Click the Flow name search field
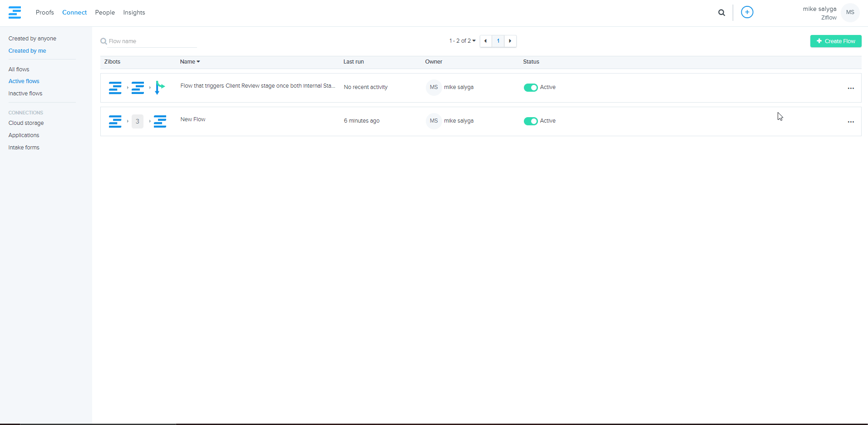The height and width of the screenshot is (425, 868). 152,41
